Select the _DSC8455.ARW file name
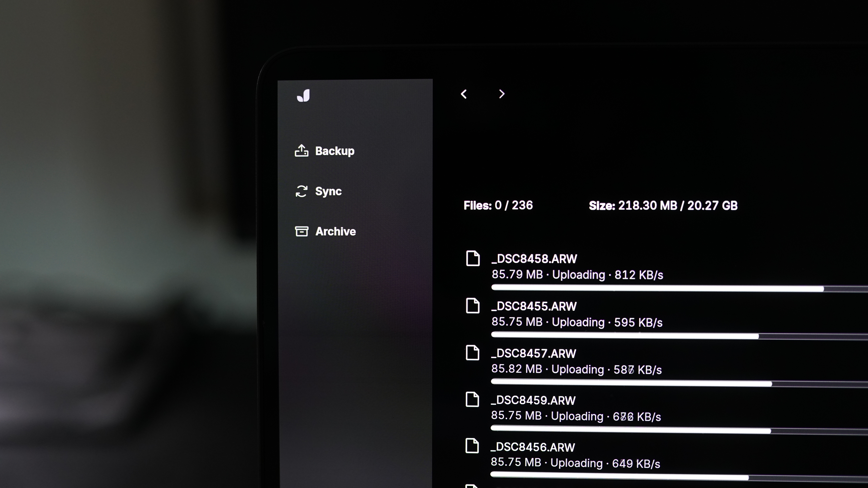Viewport: 868px width, 488px height. tap(534, 306)
